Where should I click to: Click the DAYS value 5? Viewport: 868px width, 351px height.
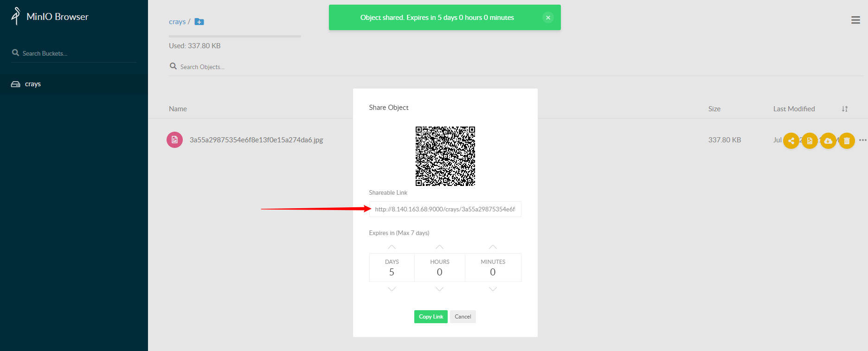click(x=392, y=272)
